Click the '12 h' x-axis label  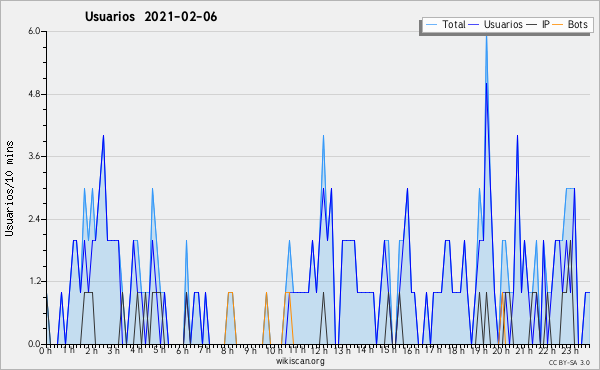click(x=319, y=351)
